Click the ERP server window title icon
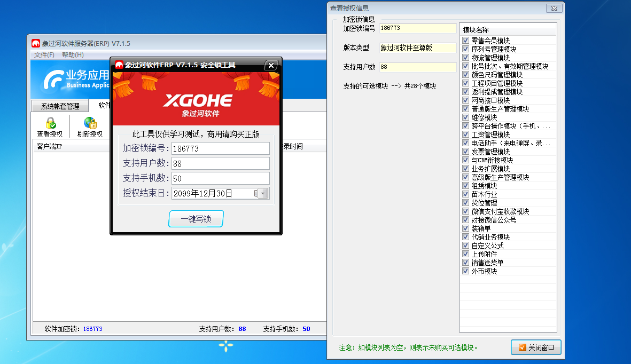631x364 pixels. 36,43
